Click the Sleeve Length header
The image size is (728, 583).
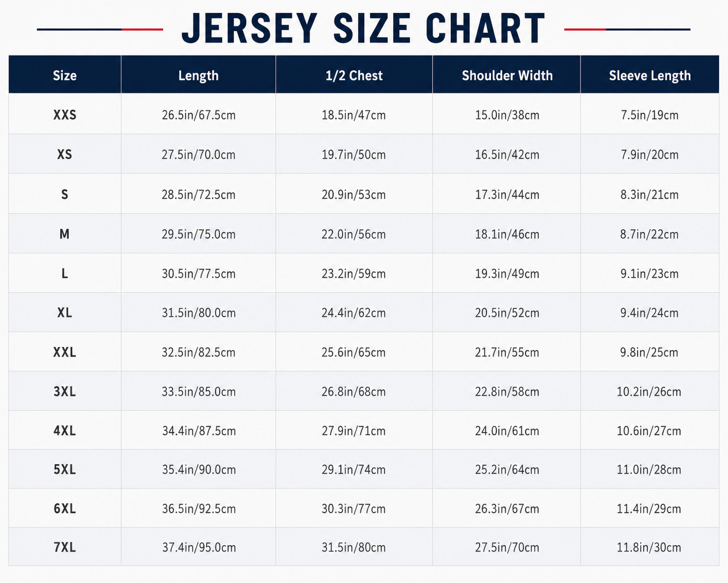pyautogui.click(x=650, y=76)
